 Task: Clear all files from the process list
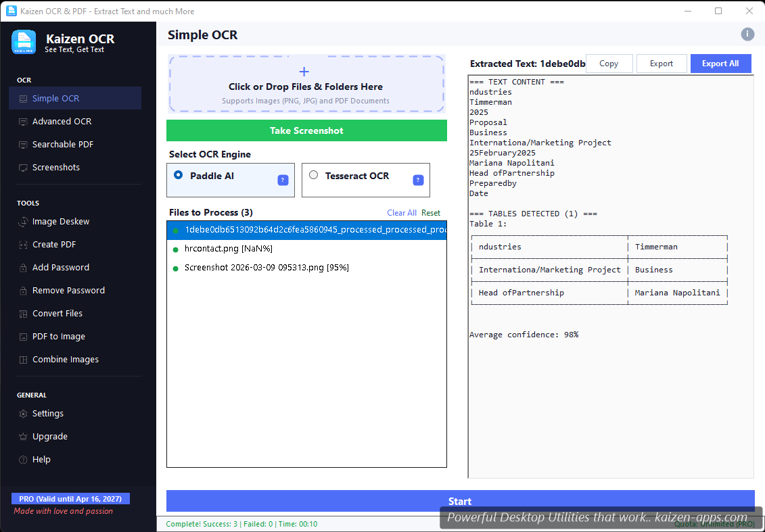402,212
